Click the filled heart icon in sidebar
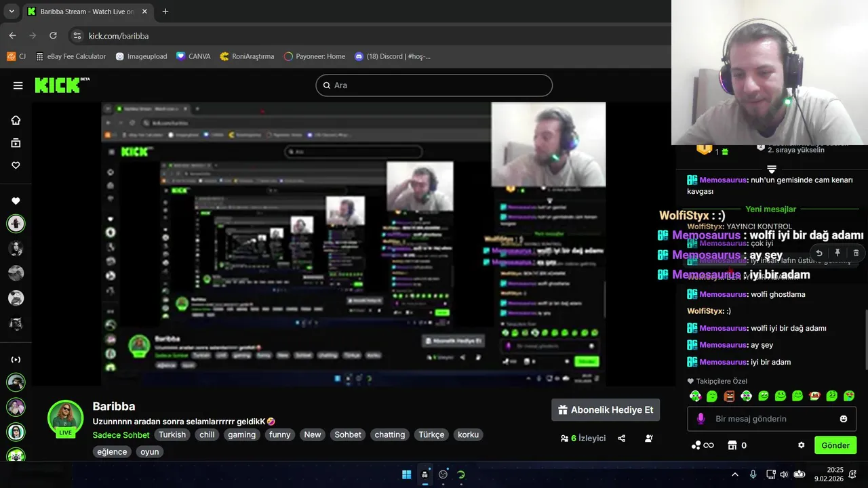The image size is (868, 488). tap(16, 201)
